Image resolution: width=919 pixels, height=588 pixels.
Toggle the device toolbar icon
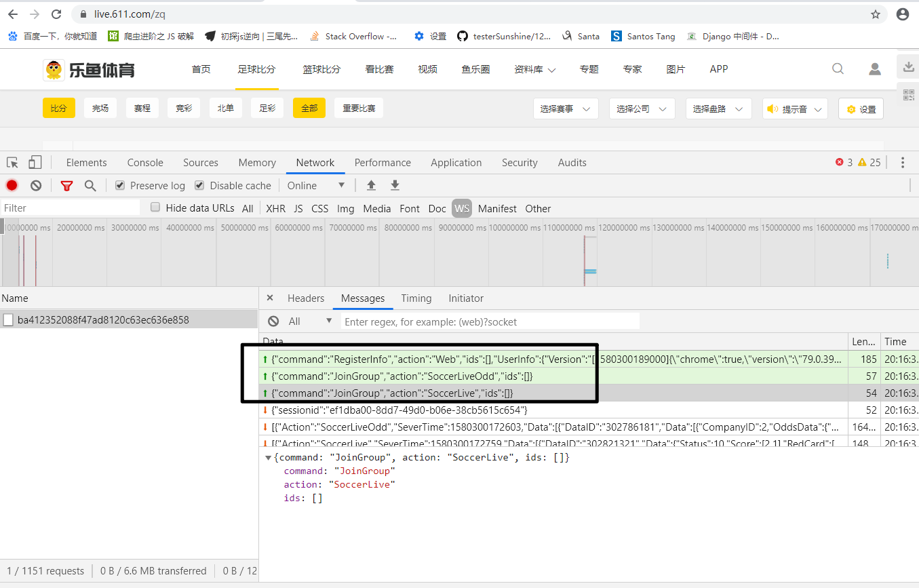[x=35, y=163]
